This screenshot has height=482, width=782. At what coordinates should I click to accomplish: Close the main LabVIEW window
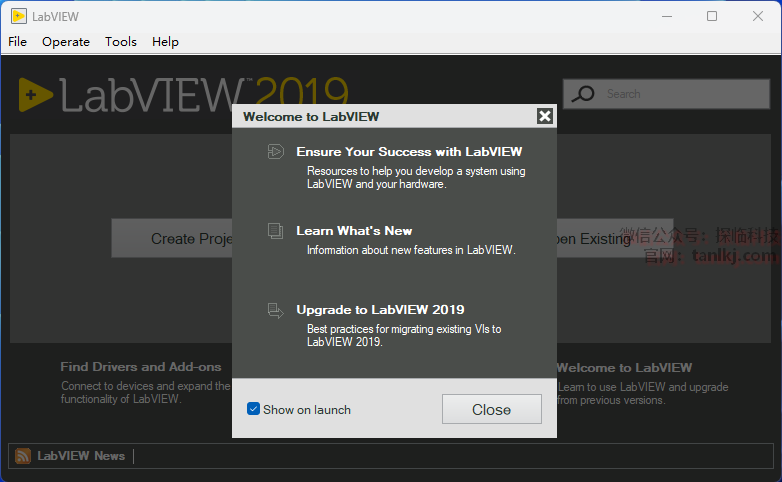point(758,16)
